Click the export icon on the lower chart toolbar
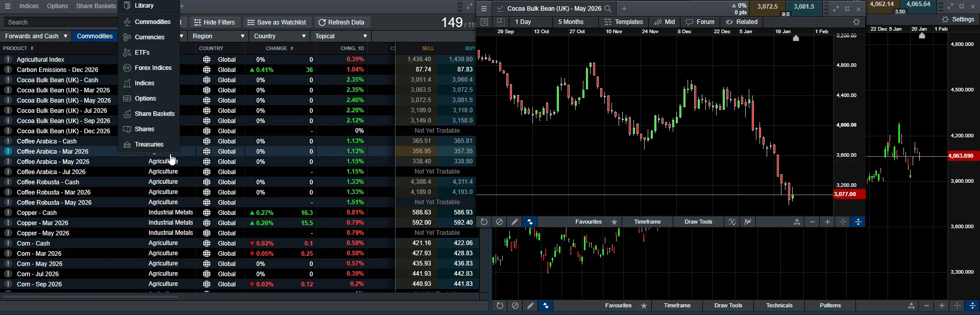 911,306
